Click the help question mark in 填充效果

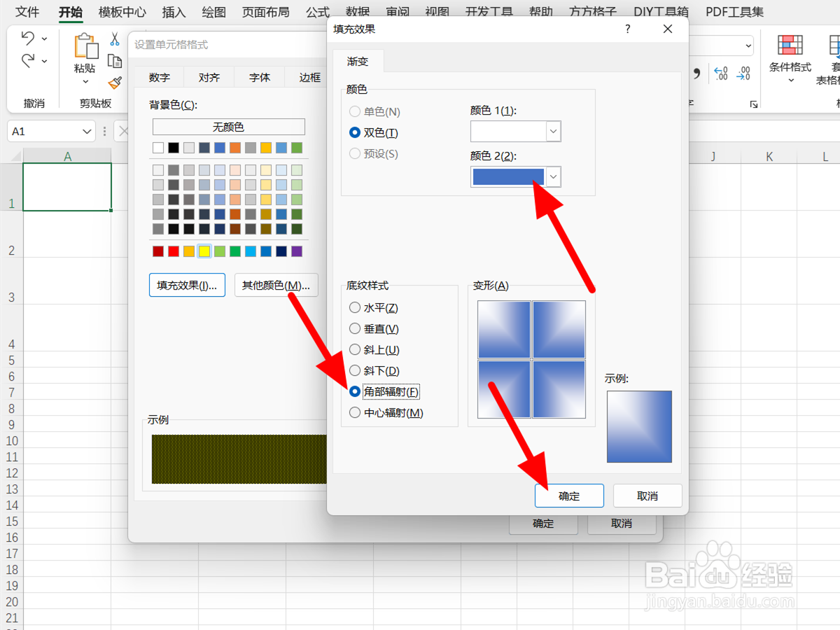[627, 29]
